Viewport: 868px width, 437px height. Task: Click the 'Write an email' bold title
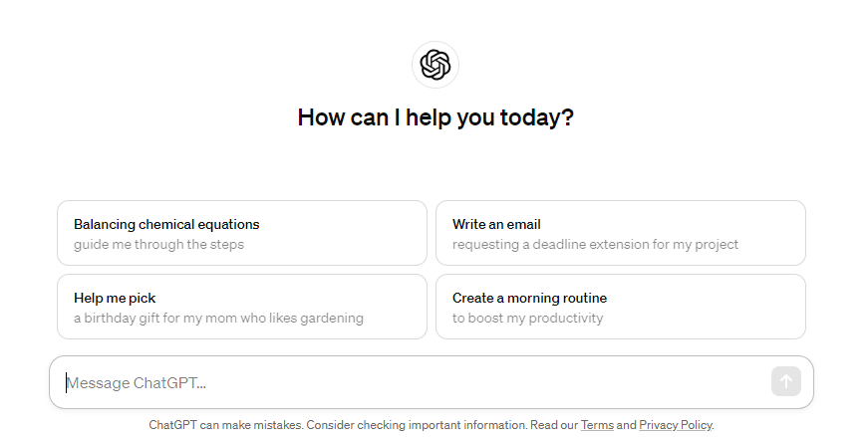[496, 224]
